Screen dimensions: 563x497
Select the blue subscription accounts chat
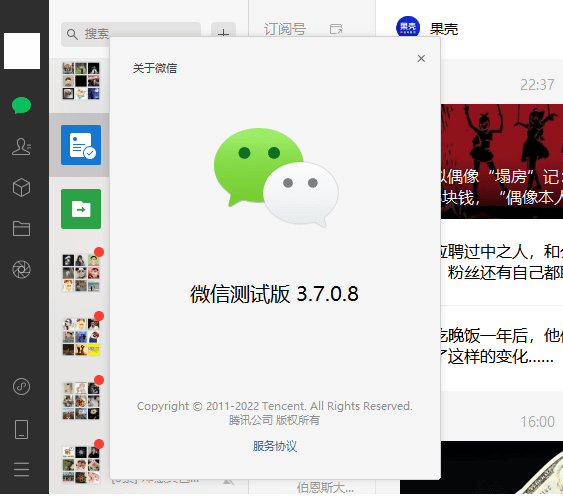tap(81, 145)
